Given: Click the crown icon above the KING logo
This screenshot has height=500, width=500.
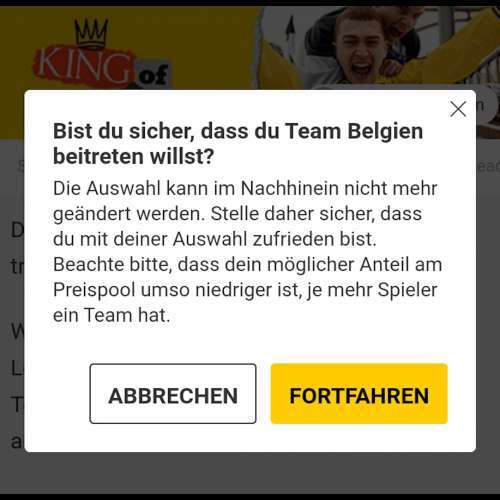Looking at the screenshot, I should tap(91, 33).
